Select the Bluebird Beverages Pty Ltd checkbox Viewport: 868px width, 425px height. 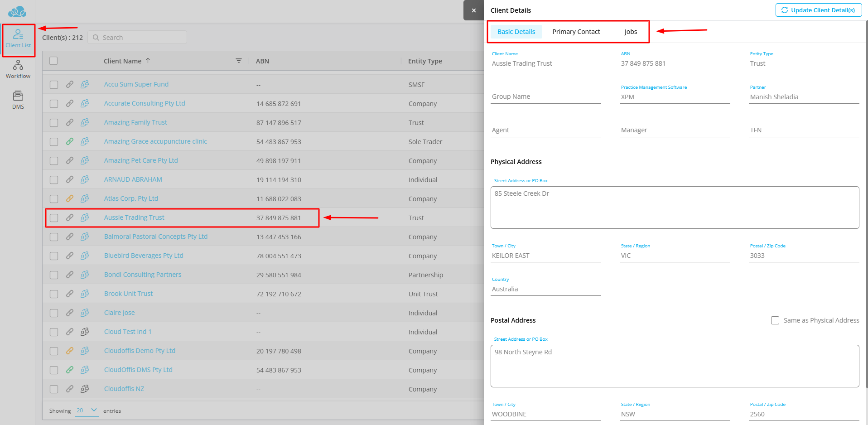54,256
